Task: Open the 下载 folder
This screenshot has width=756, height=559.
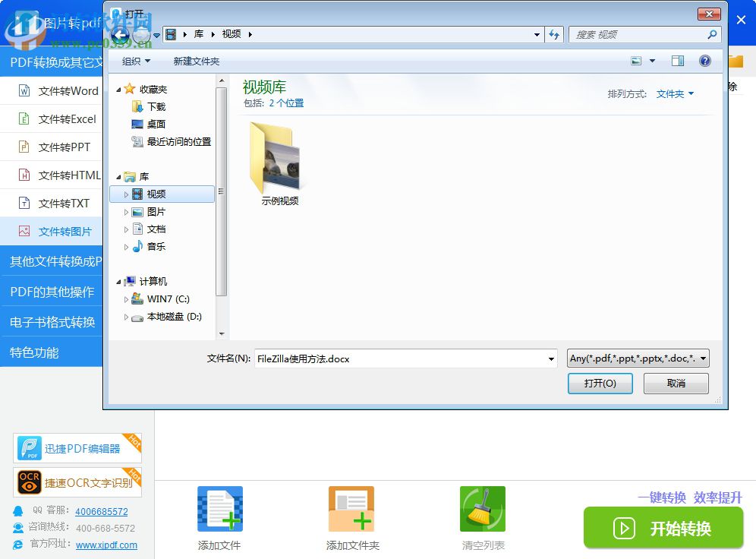Action: coord(156,106)
